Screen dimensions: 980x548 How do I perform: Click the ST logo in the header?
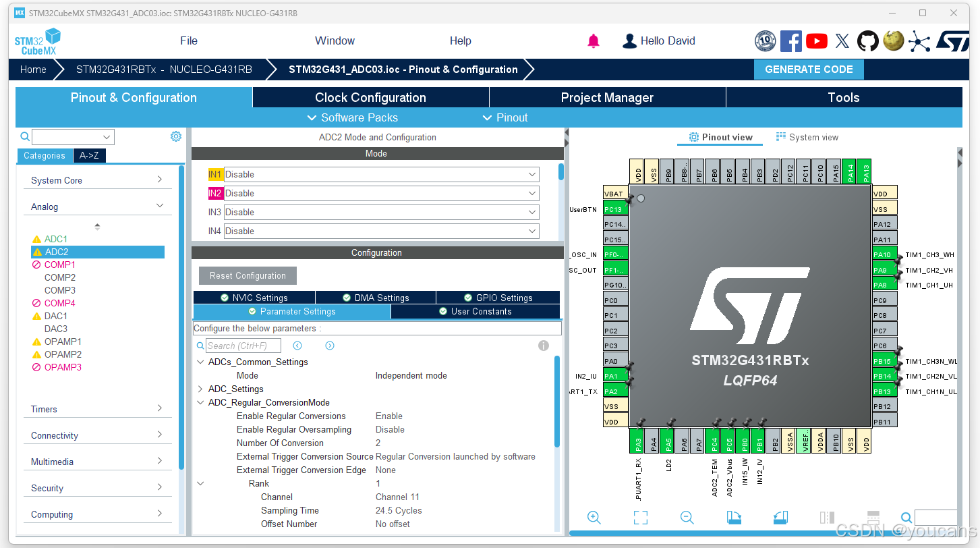[x=952, y=41]
